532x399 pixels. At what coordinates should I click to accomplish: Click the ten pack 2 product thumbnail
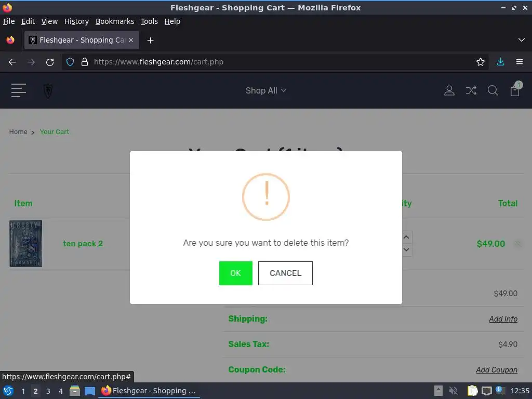[x=26, y=244]
